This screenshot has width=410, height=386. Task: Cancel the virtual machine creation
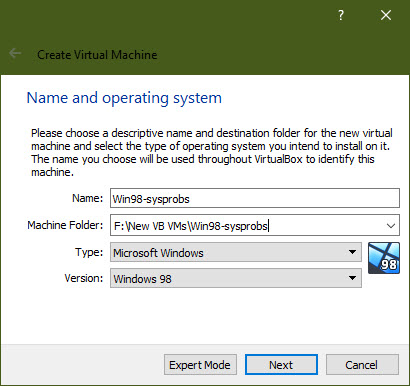[x=362, y=365]
